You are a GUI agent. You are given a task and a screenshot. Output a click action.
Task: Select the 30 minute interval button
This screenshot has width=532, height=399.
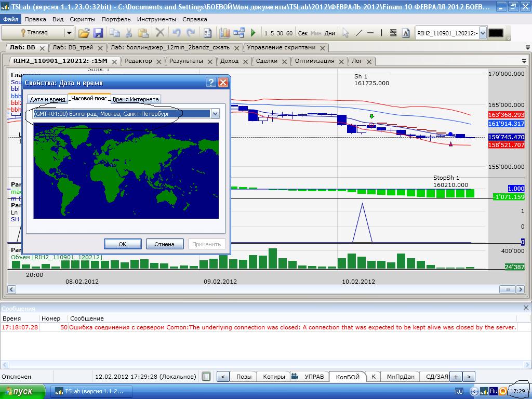(x=280, y=33)
